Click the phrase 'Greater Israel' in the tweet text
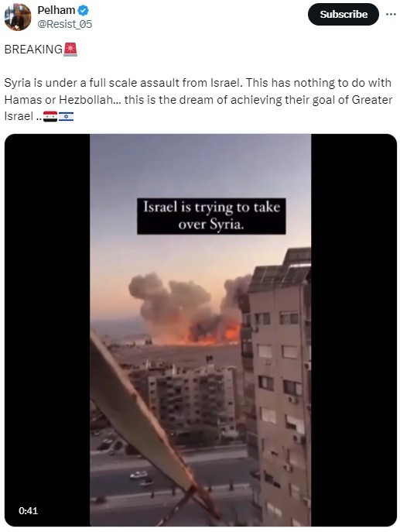This screenshot has height=532, width=400. 198,108
